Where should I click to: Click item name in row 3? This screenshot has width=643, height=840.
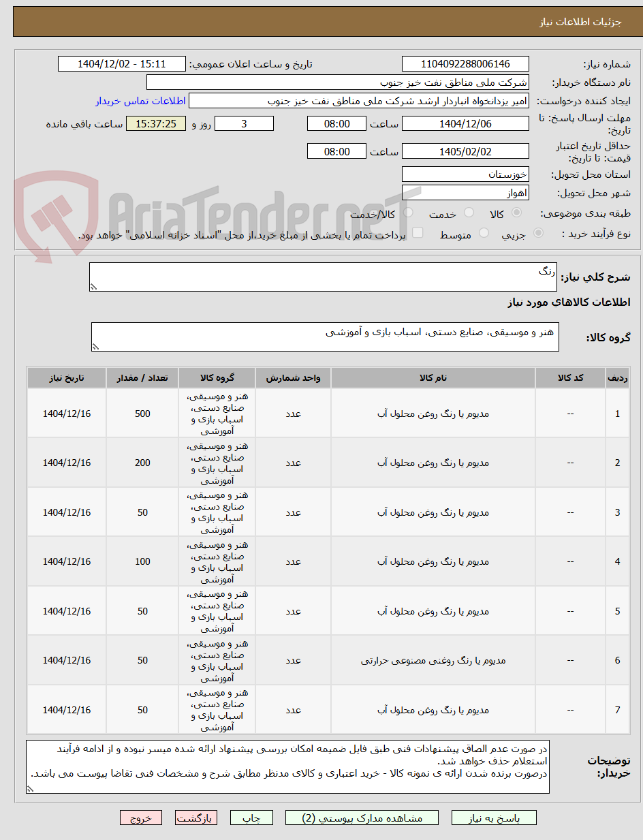433,512
